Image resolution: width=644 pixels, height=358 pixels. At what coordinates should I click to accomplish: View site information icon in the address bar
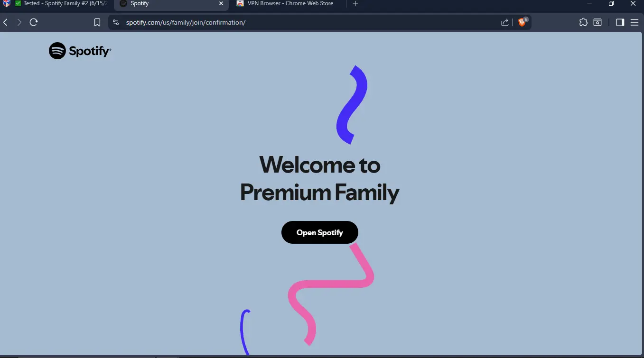(x=116, y=22)
